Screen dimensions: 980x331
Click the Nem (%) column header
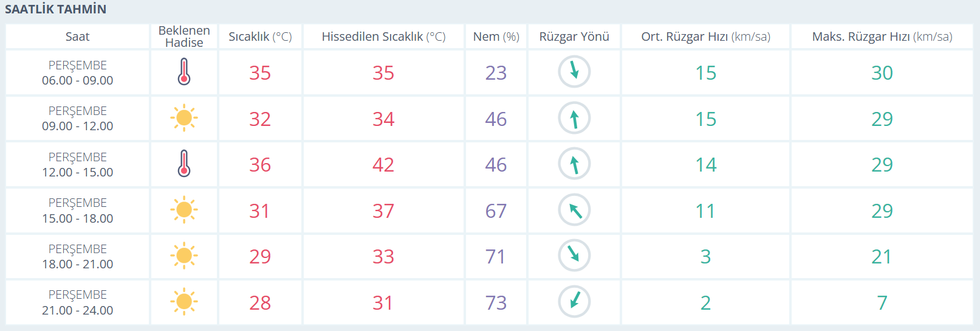[496, 37]
